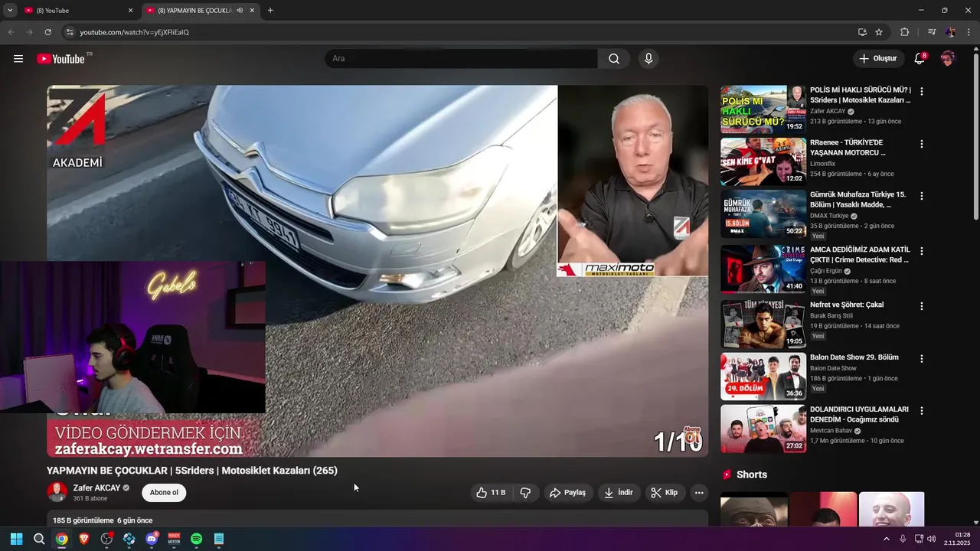Like the video (11 B)

pos(490,493)
